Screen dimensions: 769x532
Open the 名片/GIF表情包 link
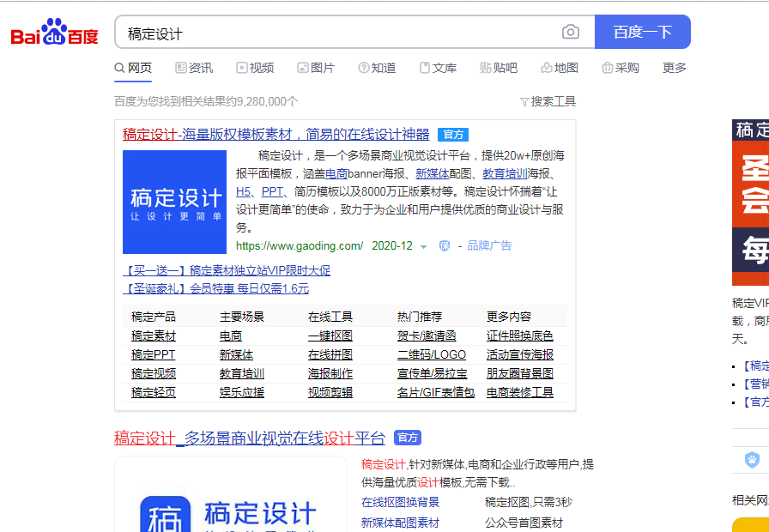coord(436,392)
